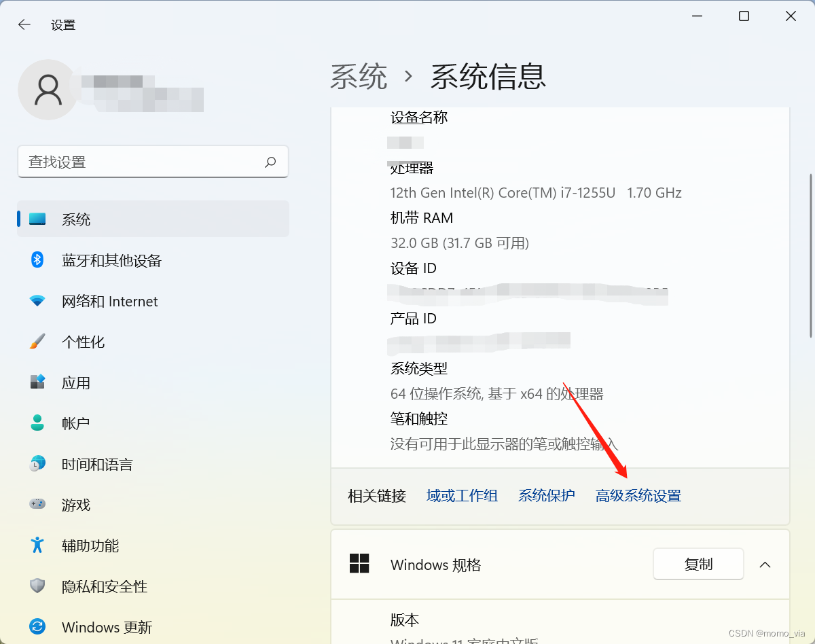Viewport: 815px width, 644px height.
Task: Click the network Wi-Fi icon
Action: coord(37,300)
